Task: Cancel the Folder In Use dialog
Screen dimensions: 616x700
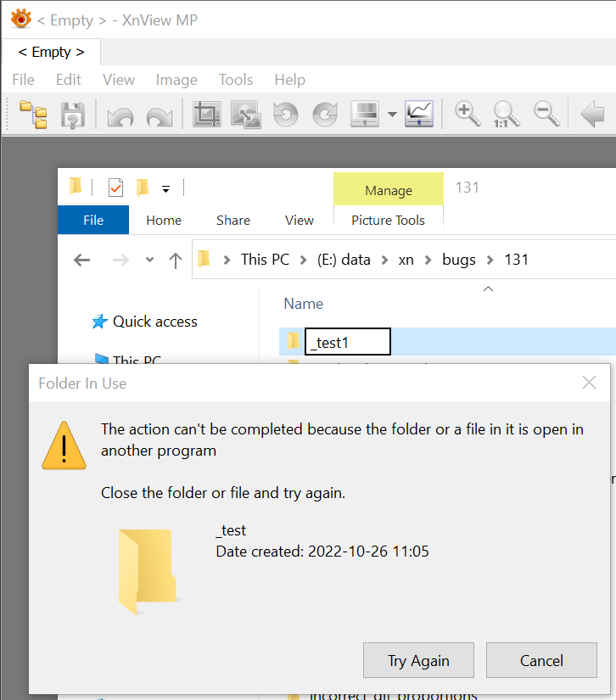Action: (541, 660)
